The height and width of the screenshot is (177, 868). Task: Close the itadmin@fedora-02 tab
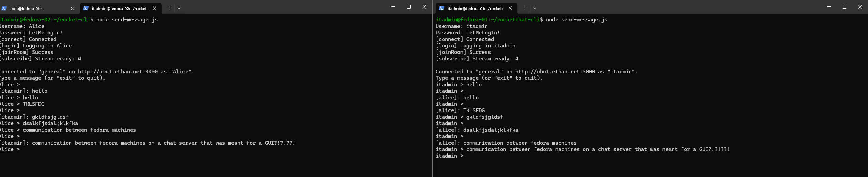pyautogui.click(x=155, y=8)
